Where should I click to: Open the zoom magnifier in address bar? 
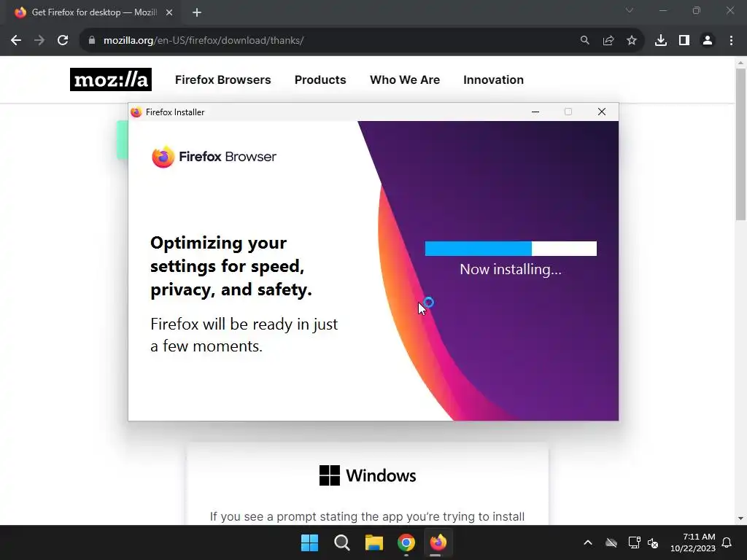(x=584, y=41)
